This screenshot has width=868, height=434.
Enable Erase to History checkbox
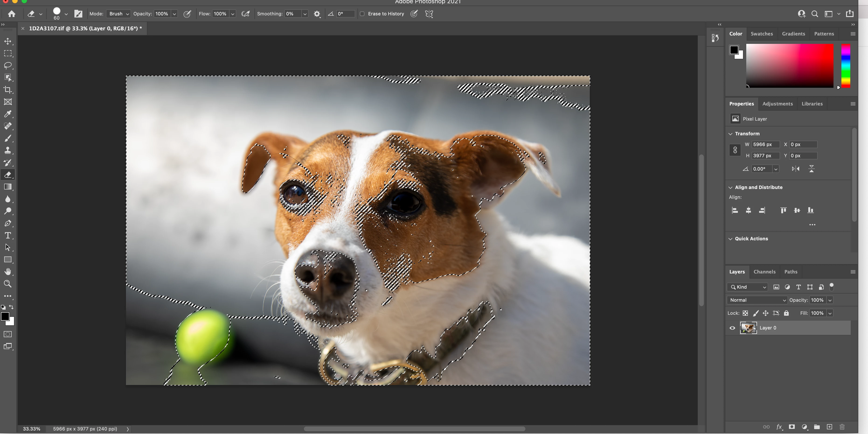tap(362, 14)
